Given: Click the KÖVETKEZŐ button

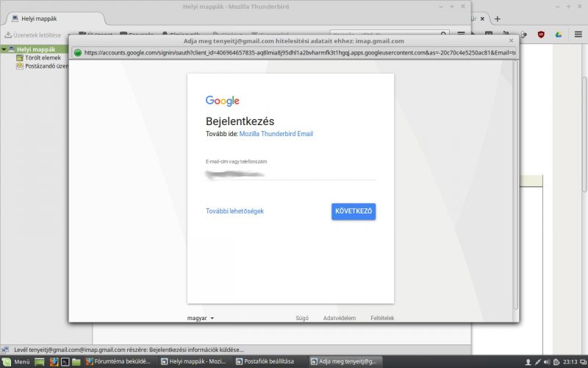Looking at the screenshot, I should click(354, 211).
